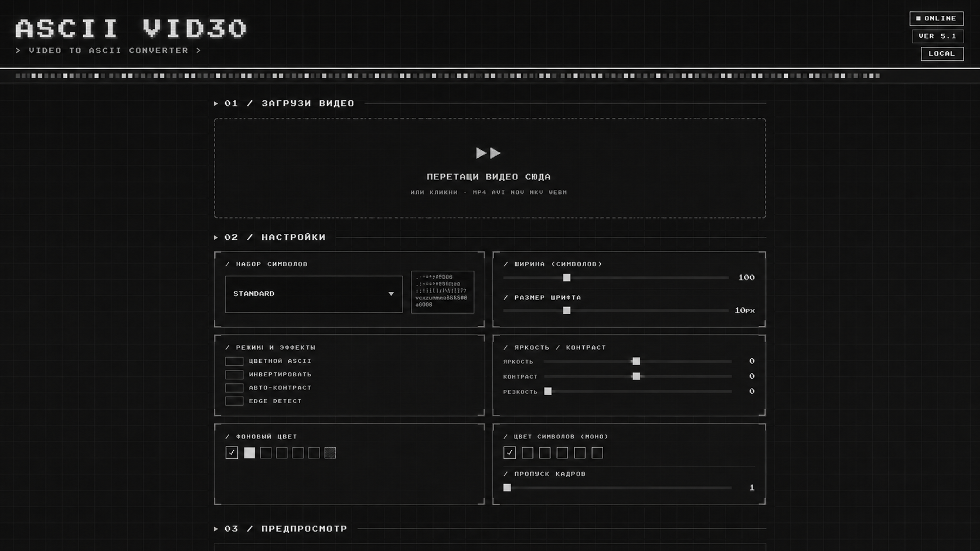Click the width (ШИРИНА) slider handle
This screenshot has height=551, width=980.
click(567, 277)
